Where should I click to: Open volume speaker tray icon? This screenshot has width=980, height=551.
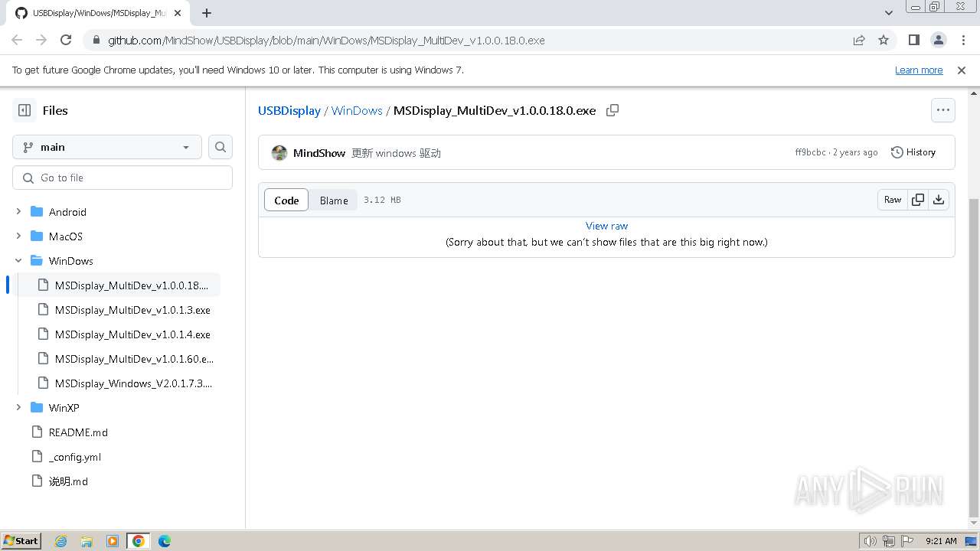(x=871, y=541)
